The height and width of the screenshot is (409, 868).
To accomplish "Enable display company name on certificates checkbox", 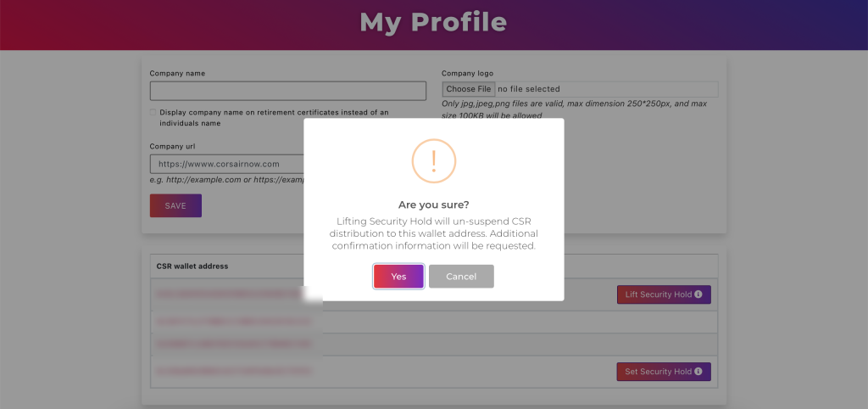I will pos(153,112).
